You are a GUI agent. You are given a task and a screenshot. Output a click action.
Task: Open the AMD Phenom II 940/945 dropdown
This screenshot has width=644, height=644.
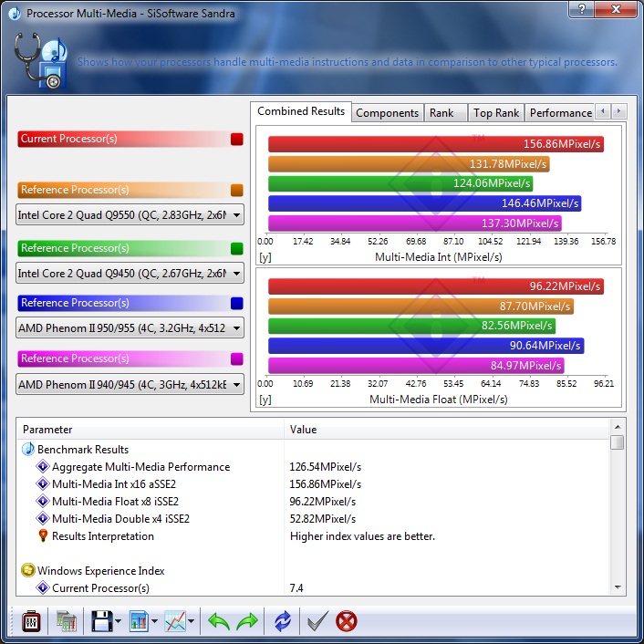click(x=130, y=384)
